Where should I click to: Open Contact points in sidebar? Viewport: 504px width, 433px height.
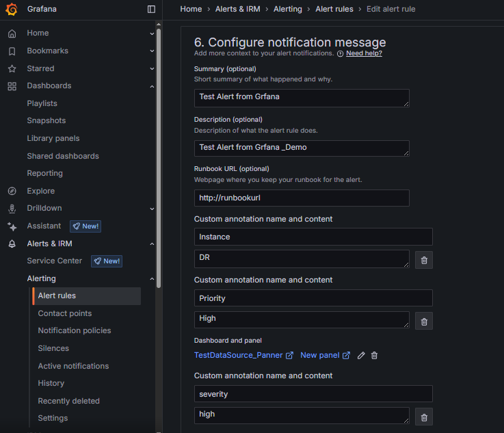click(x=65, y=313)
